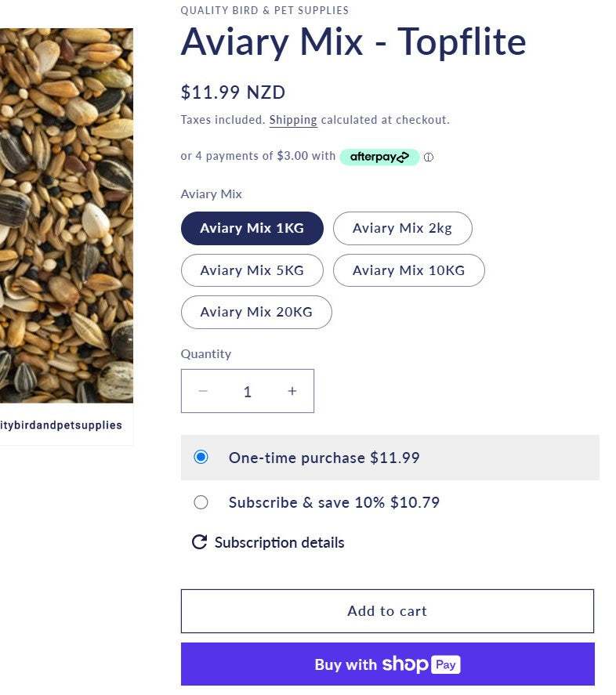Click the Subscription details refresh icon

(x=200, y=542)
